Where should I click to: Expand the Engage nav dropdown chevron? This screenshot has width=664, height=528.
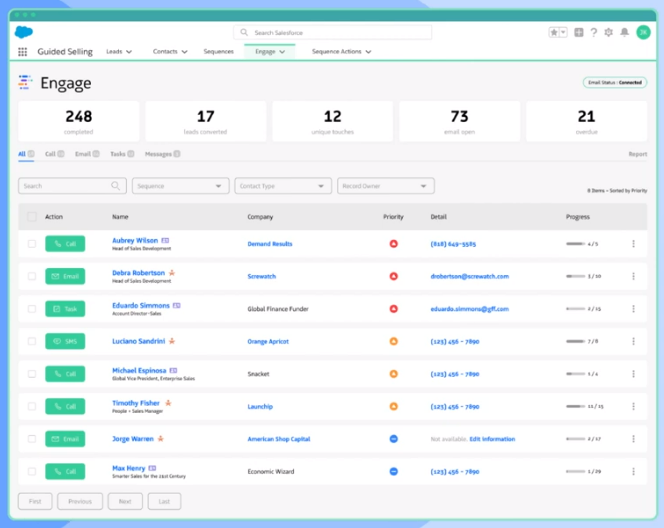tap(282, 52)
